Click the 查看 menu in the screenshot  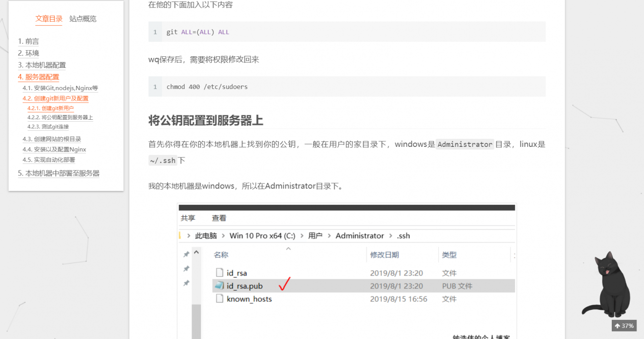point(219,218)
